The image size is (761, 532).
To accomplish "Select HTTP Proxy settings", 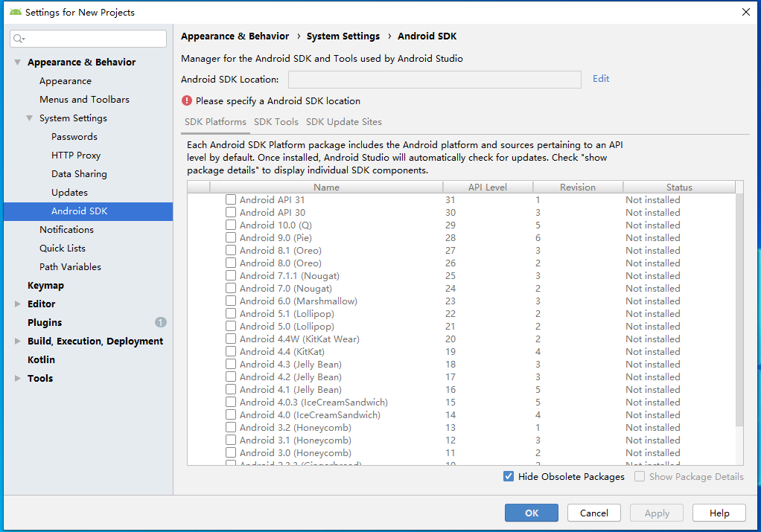I will (x=76, y=156).
